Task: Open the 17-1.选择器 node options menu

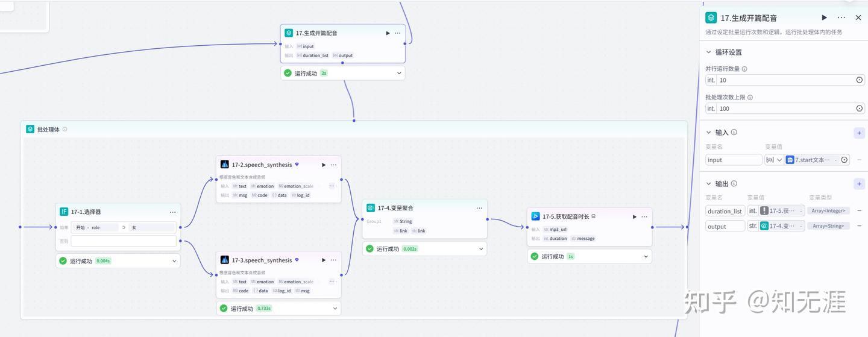Action: point(173,212)
